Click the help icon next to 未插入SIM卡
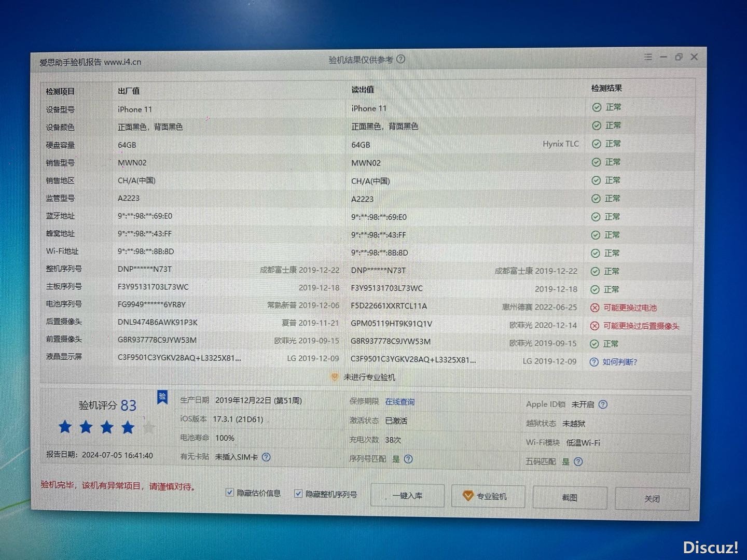747x560 pixels. (x=266, y=457)
